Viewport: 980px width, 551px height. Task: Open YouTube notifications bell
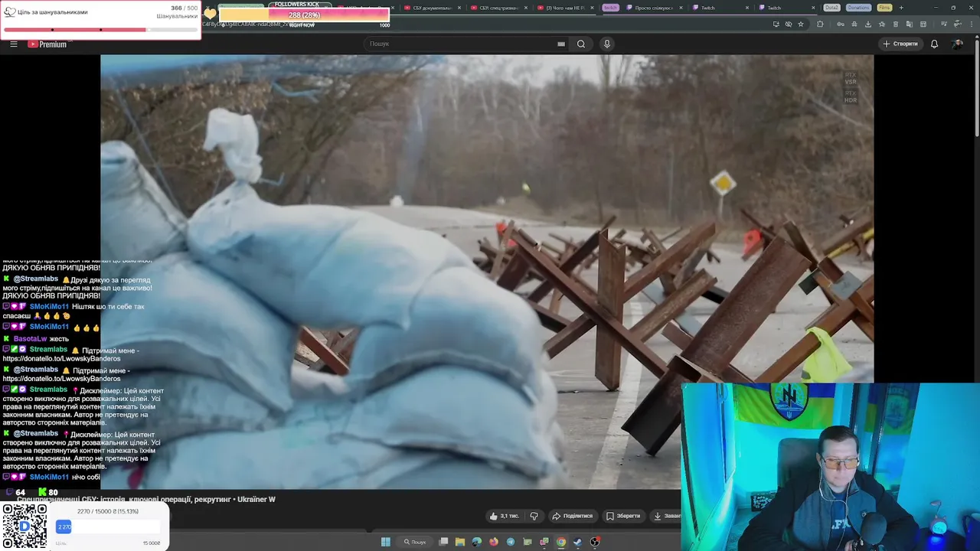(x=934, y=44)
